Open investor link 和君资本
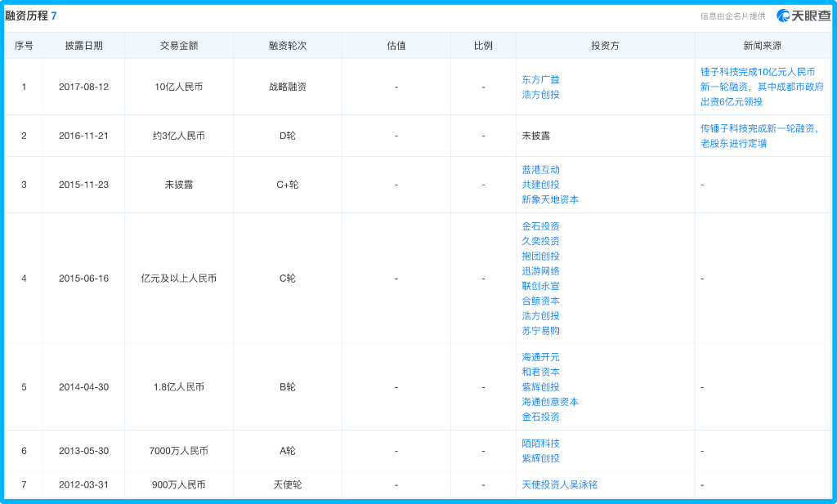 click(x=540, y=372)
